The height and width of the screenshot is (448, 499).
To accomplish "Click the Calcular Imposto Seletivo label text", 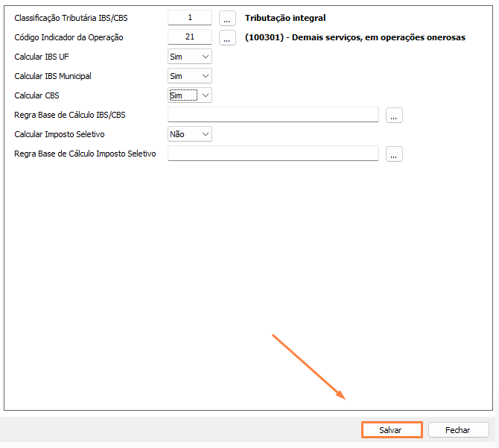I will coord(60,134).
